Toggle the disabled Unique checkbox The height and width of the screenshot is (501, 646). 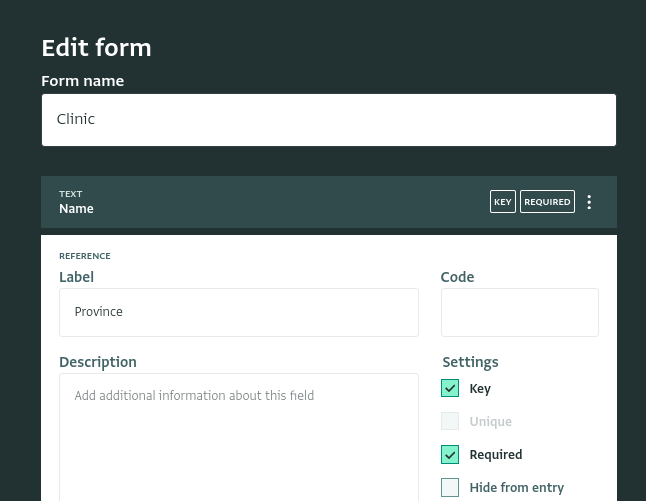coord(450,421)
